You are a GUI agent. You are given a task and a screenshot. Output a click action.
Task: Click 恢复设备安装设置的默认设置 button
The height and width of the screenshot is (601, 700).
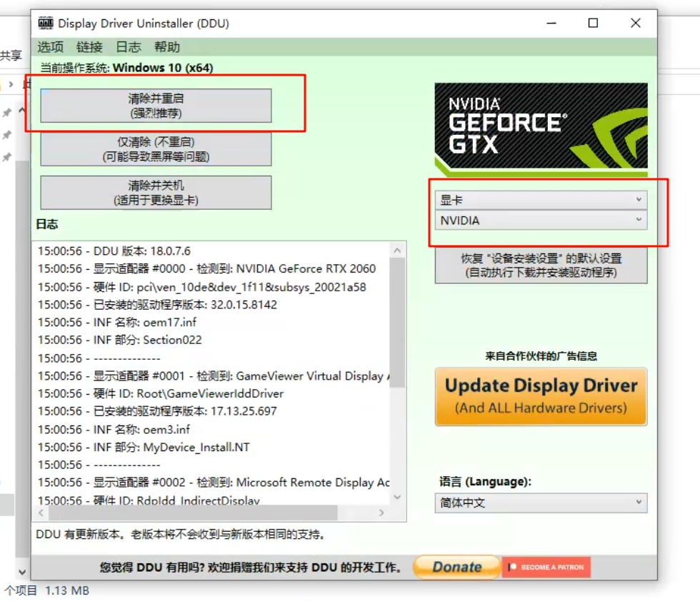[541, 266]
